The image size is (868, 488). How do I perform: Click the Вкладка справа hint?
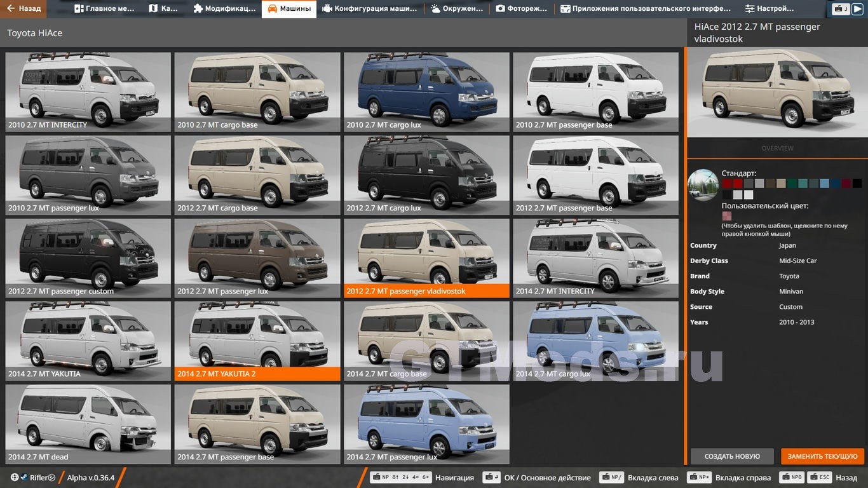[x=729, y=478]
